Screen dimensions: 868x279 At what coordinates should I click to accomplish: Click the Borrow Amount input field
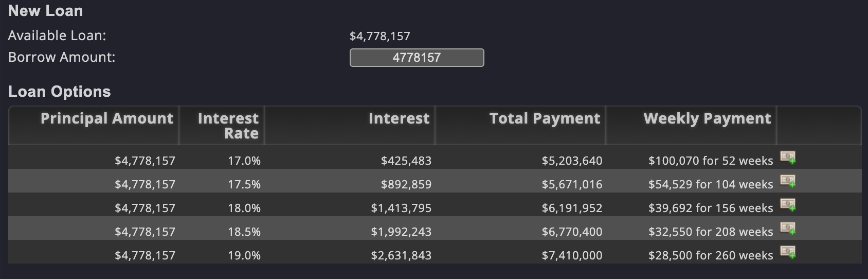coord(417,58)
